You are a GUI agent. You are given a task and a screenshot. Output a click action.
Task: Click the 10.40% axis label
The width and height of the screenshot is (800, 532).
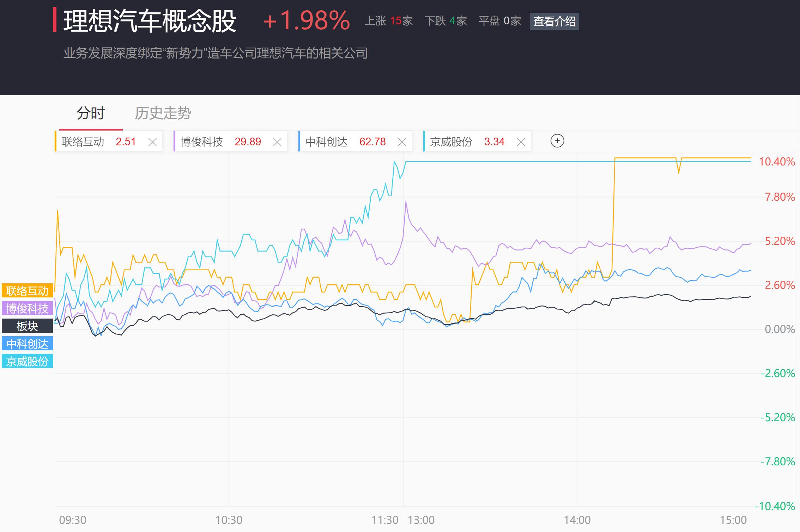pyautogui.click(x=777, y=162)
